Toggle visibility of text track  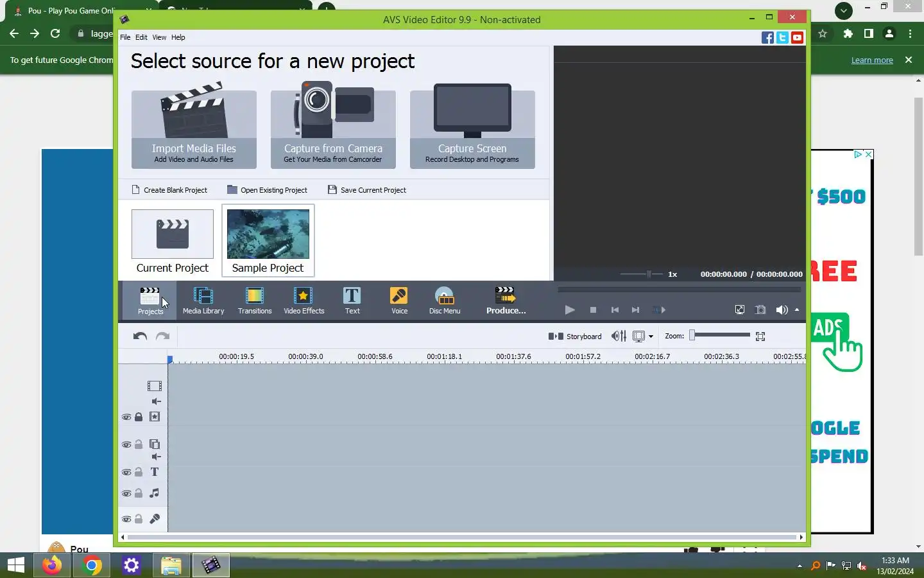click(x=126, y=472)
